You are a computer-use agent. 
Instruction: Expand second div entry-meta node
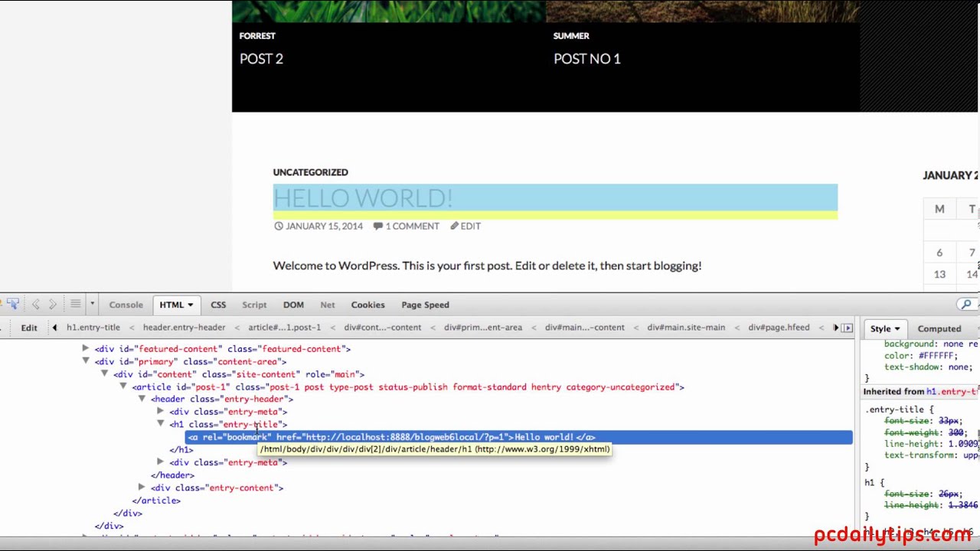pyautogui.click(x=160, y=461)
